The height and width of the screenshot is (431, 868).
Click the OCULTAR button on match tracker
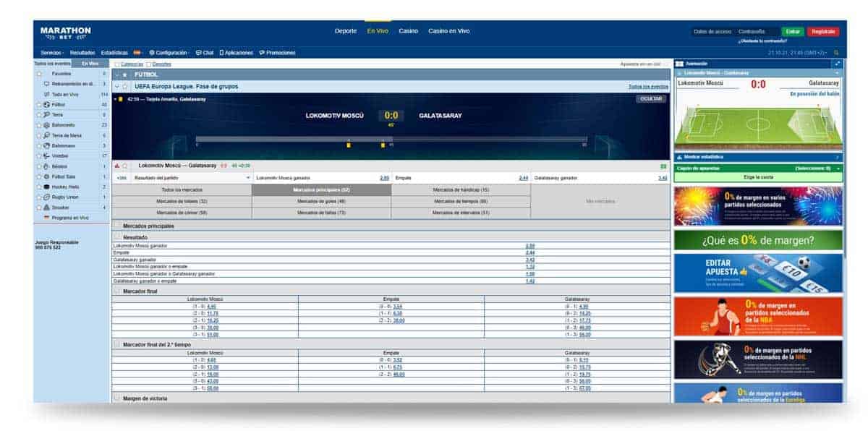(651, 99)
